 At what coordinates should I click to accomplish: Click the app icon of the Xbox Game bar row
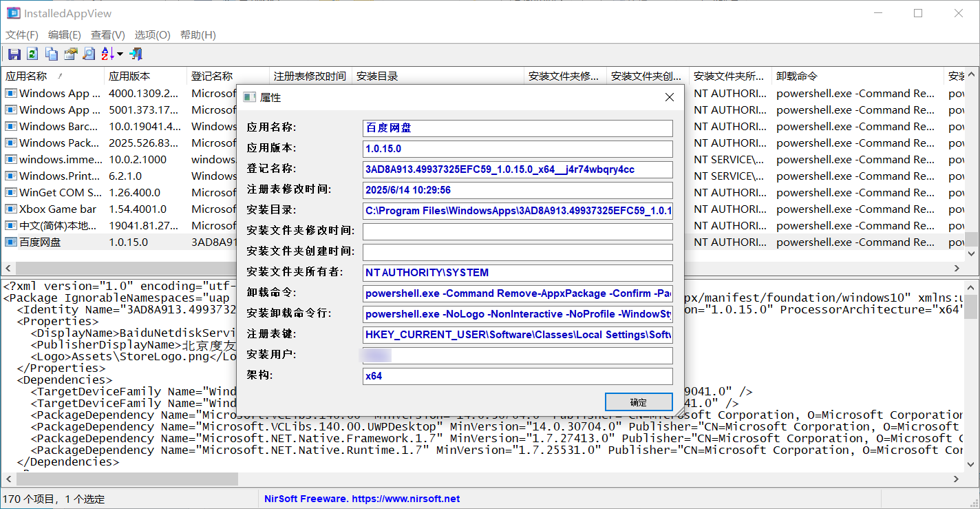click(11, 209)
